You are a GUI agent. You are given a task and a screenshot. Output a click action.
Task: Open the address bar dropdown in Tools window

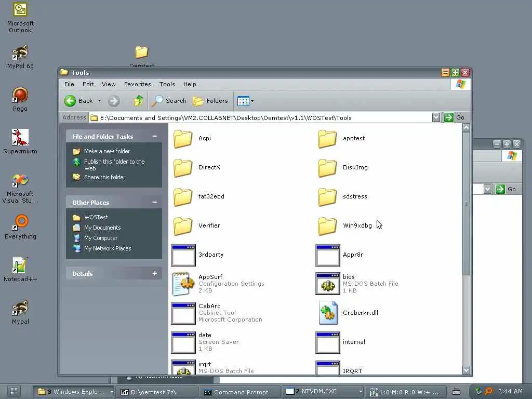[436, 117]
